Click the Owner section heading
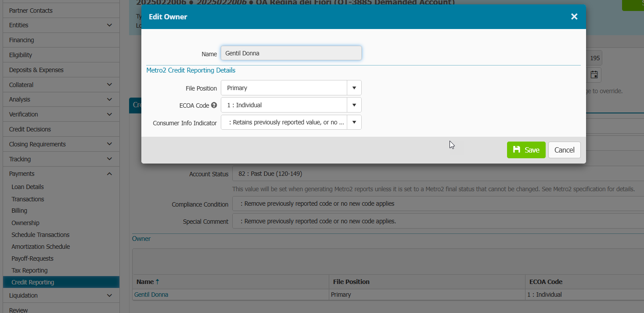Screen dimensions: 644x313 [x=141, y=239]
